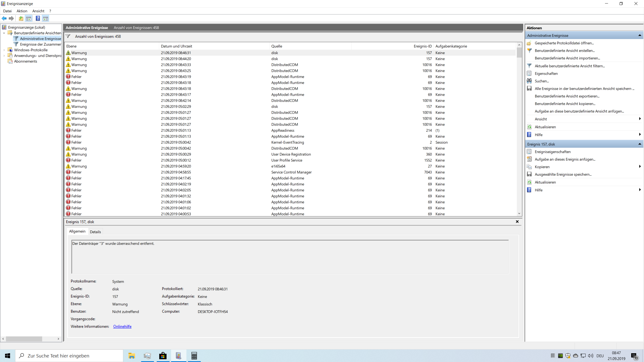Switch to the Details tab
Viewport: 644px width, 362px height.
pos(95,232)
